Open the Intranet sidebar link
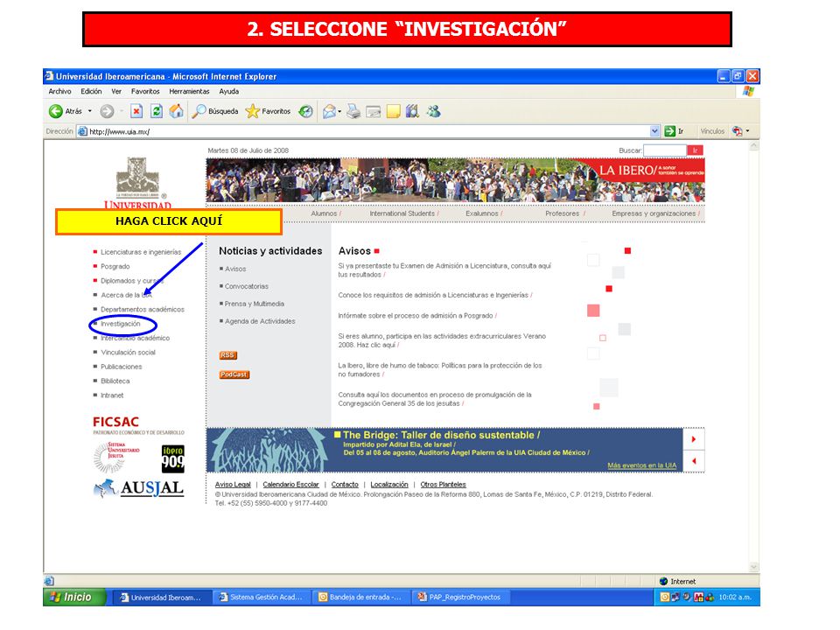This screenshot has height=630, width=840. (x=112, y=395)
